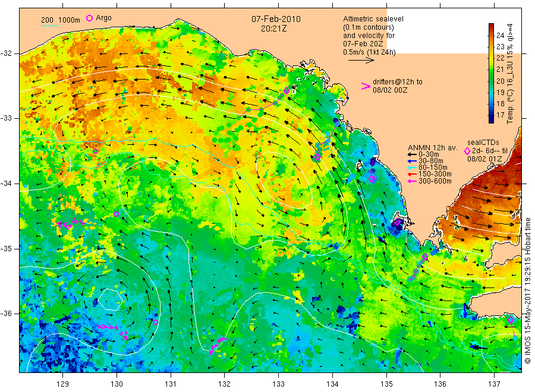Click the '08/02 01Z' sealCTD time text
Screen dimensions: 535x392
pyautogui.click(x=484, y=159)
